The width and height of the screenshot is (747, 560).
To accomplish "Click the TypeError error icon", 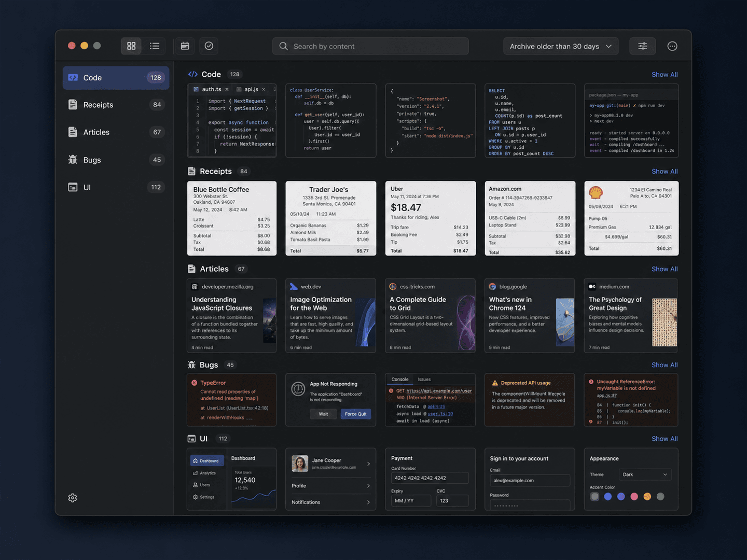I will pyautogui.click(x=195, y=383).
